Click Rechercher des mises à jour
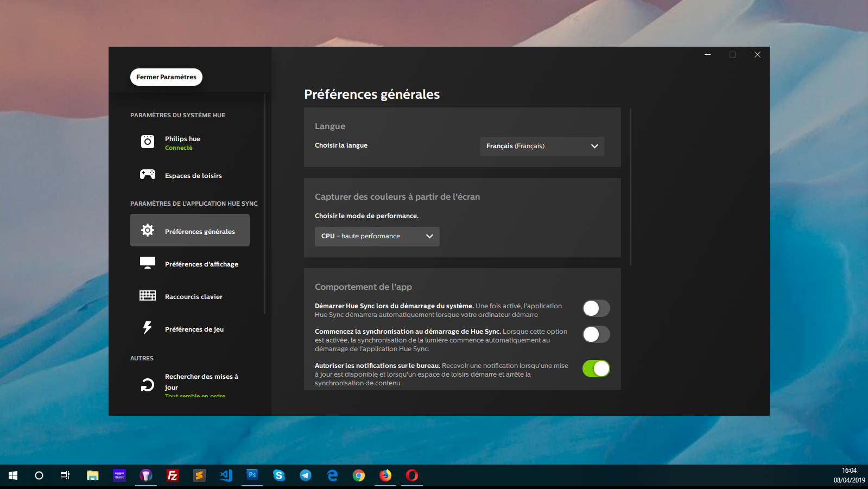 click(201, 382)
